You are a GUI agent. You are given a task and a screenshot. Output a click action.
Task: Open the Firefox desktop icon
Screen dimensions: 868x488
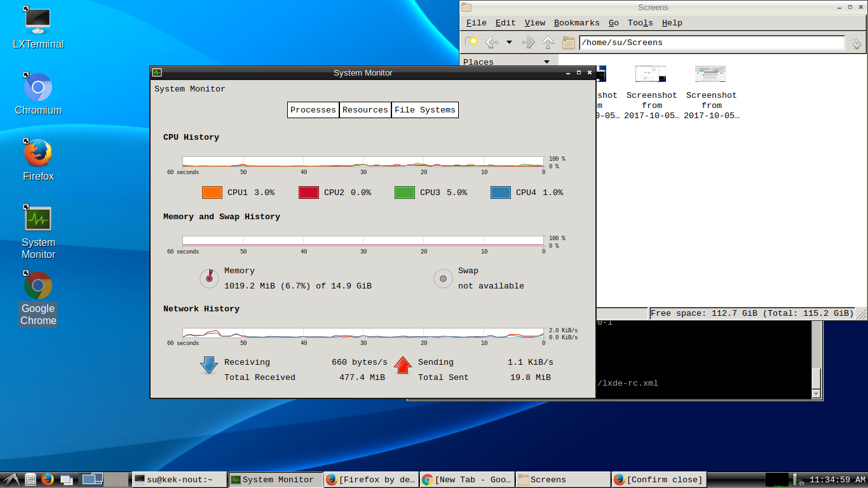coord(38,160)
